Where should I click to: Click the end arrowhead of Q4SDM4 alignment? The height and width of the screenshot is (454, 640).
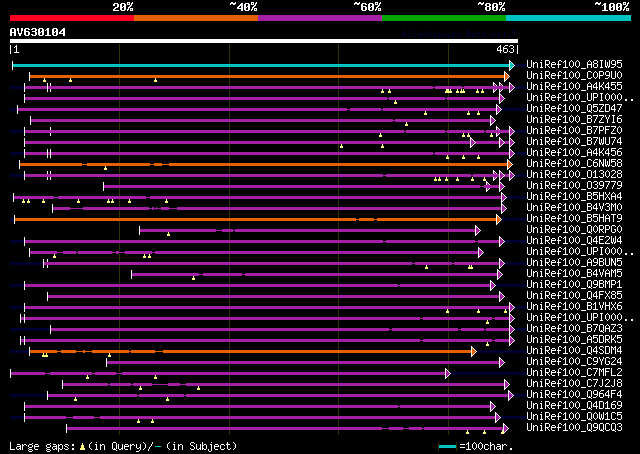coord(474,352)
